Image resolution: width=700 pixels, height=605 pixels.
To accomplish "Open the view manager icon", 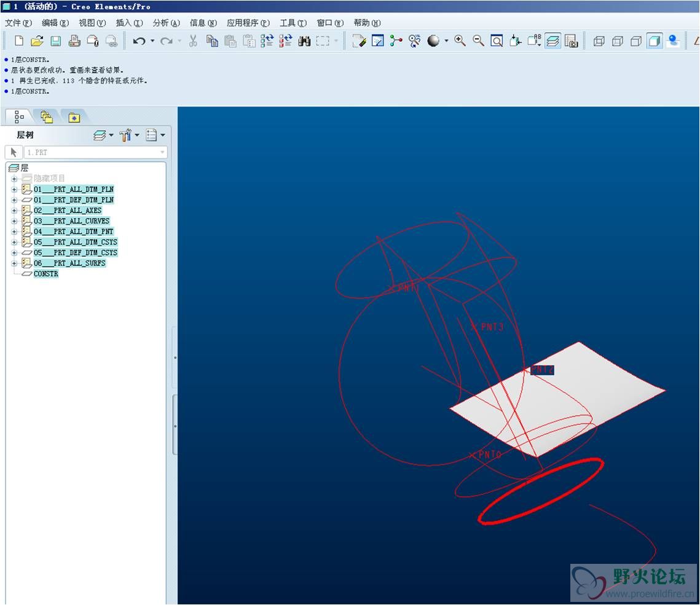I will point(571,41).
